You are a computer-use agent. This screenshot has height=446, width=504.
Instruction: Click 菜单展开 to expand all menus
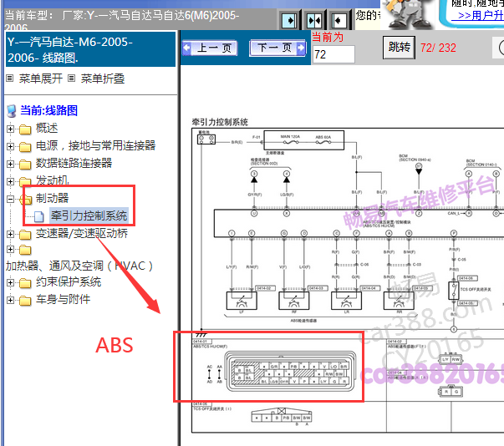click(x=40, y=79)
